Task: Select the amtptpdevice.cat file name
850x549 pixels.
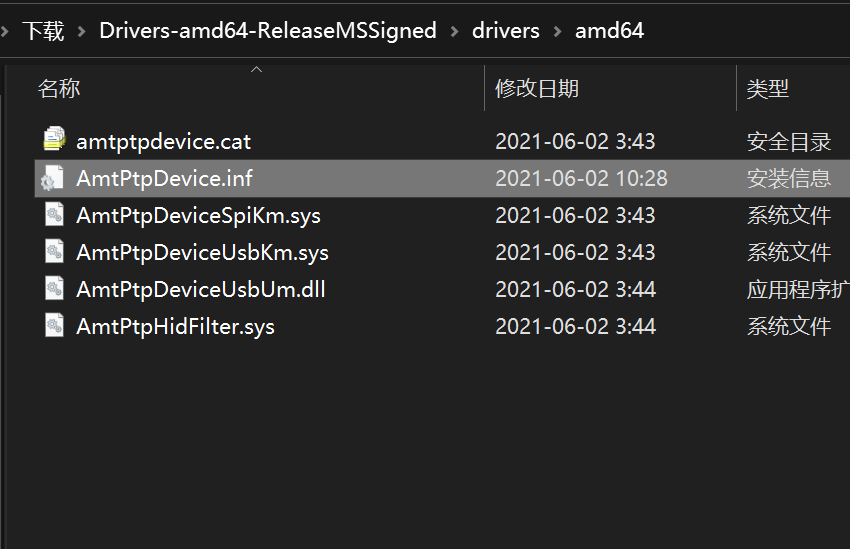Action: [x=163, y=142]
